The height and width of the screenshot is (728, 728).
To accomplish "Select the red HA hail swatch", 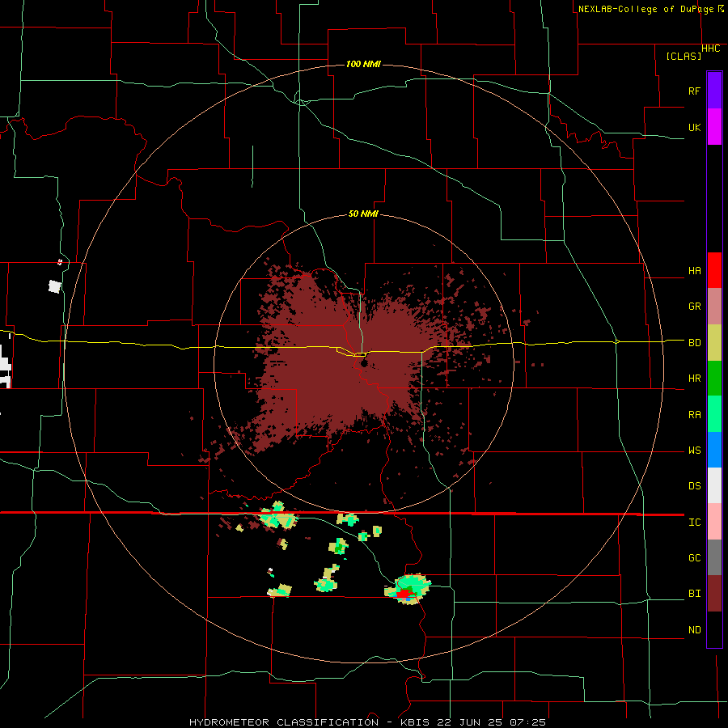I will pos(714,270).
